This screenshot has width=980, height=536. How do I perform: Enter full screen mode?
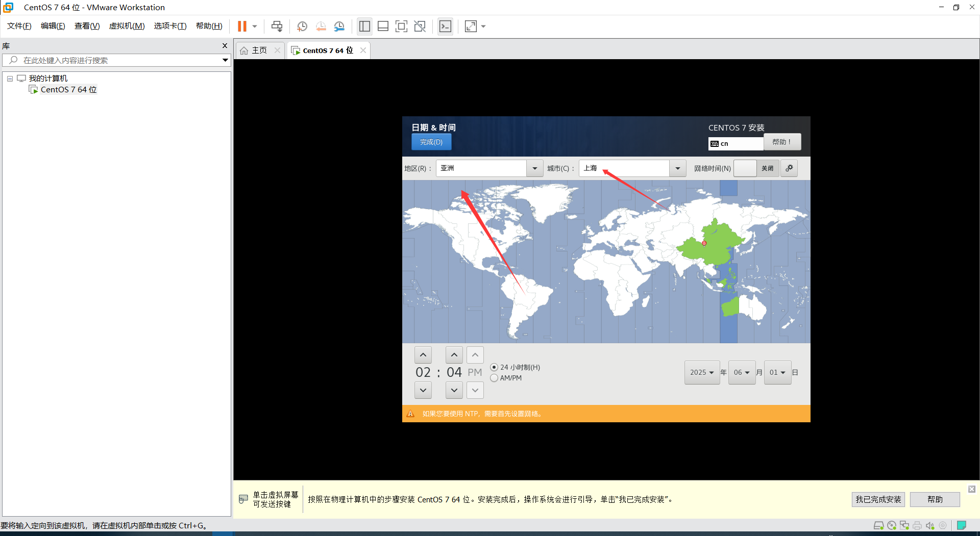click(x=401, y=26)
